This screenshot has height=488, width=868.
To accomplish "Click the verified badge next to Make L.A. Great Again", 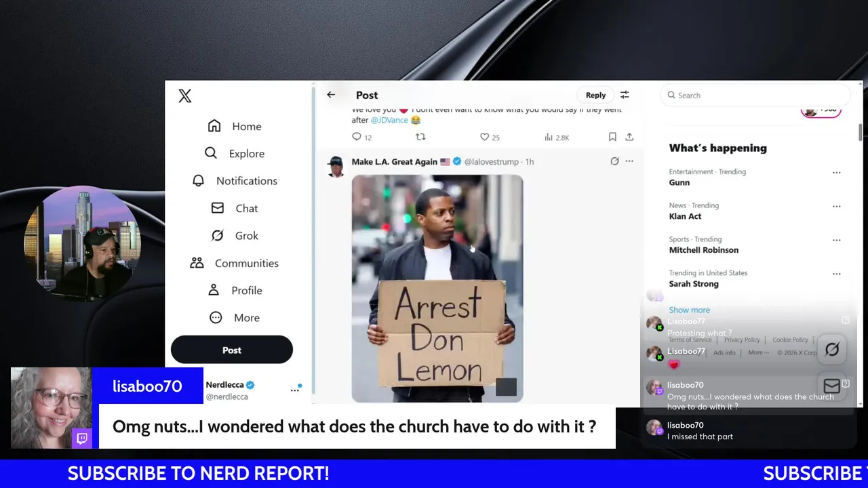I will click(x=457, y=161).
